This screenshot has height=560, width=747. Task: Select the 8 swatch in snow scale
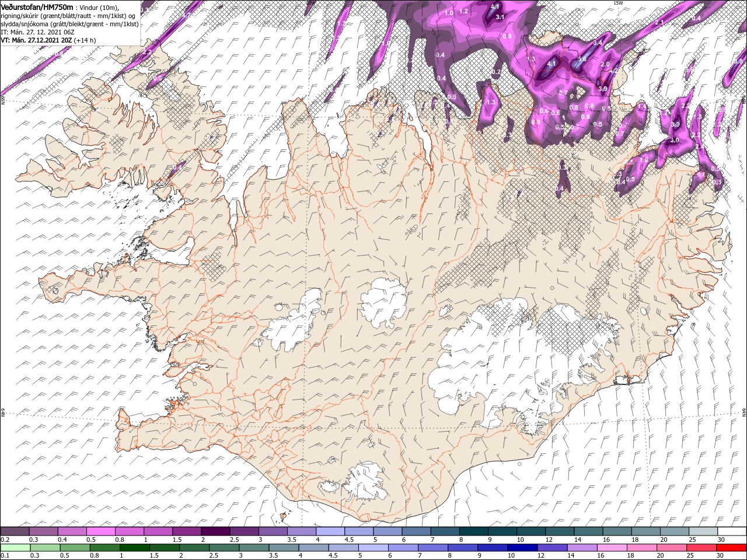(474, 531)
